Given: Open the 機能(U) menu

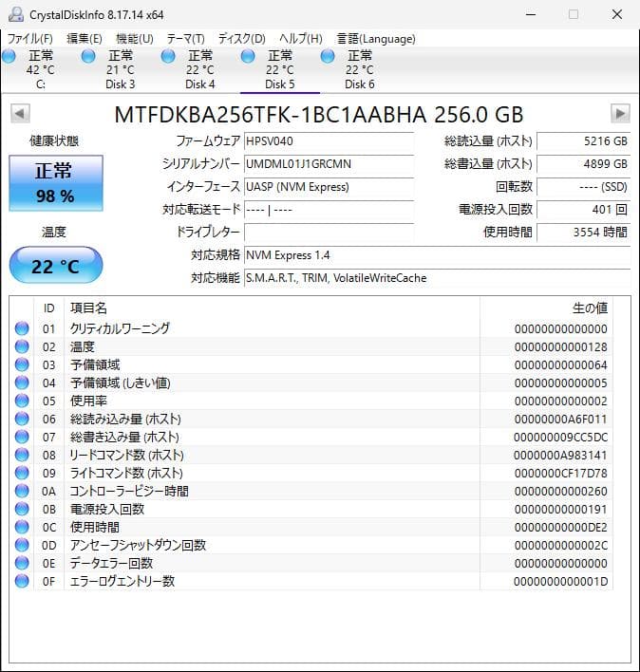Looking at the screenshot, I should click(135, 39).
